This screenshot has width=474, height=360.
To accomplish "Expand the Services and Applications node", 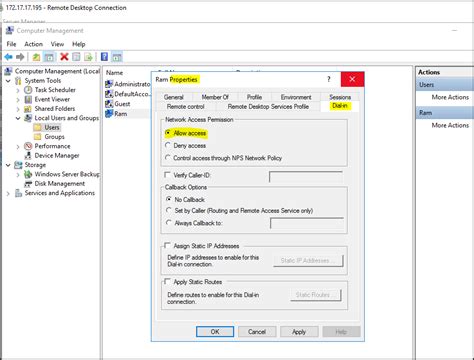I will [x=8, y=193].
